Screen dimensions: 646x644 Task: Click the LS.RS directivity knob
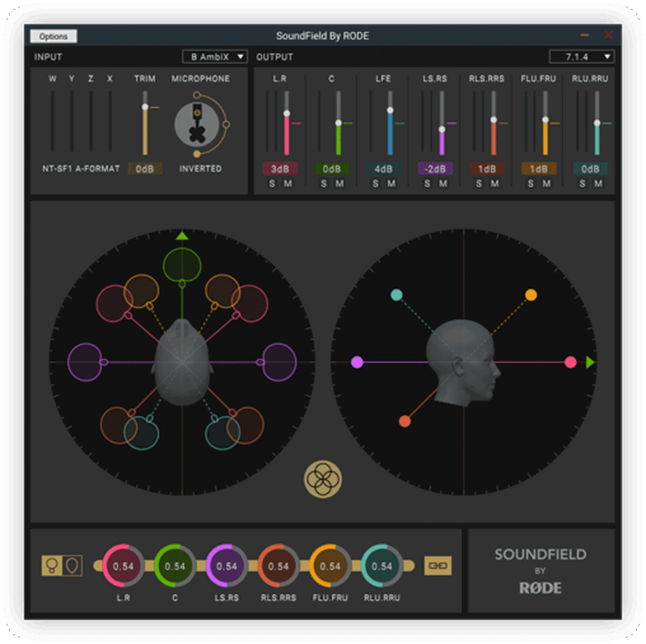(227, 566)
